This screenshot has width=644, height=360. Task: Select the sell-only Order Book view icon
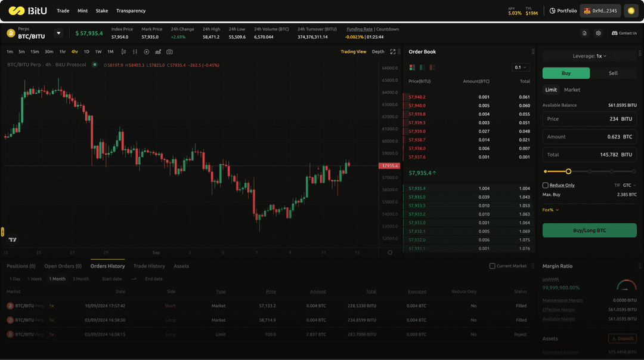point(431,67)
